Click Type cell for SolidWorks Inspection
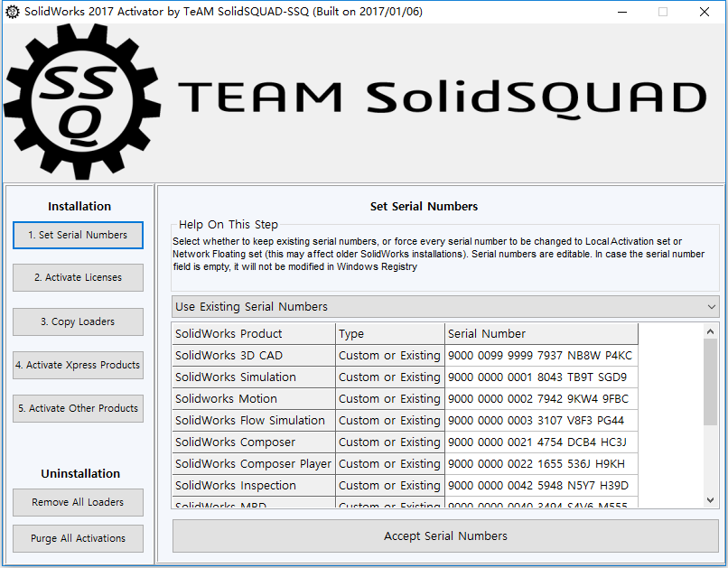This screenshot has height=568, width=728. pos(390,486)
